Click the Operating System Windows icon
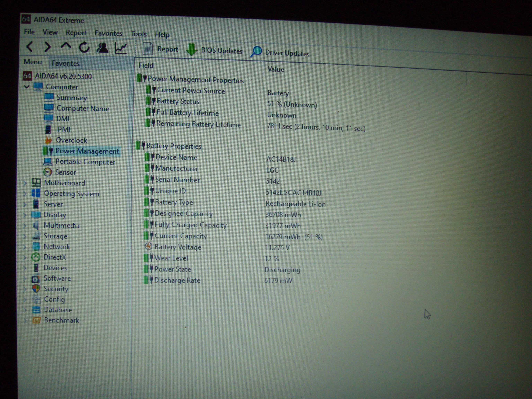This screenshot has width=532, height=399. (36, 193)
